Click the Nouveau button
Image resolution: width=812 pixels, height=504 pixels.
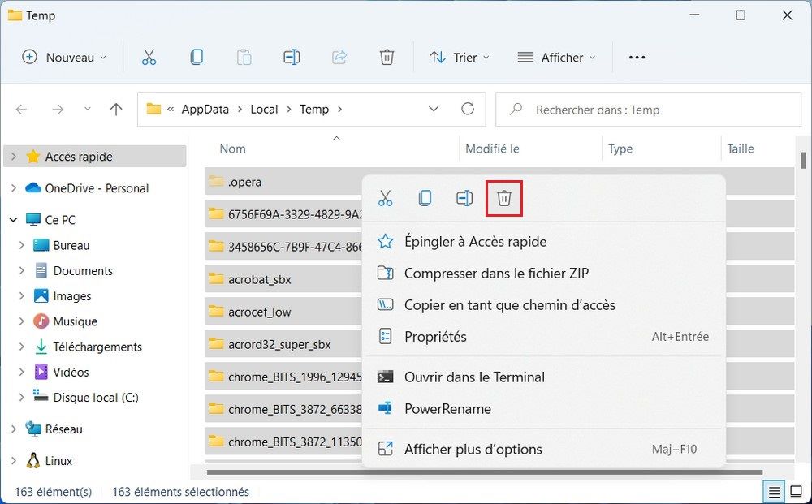click(65, 58)
